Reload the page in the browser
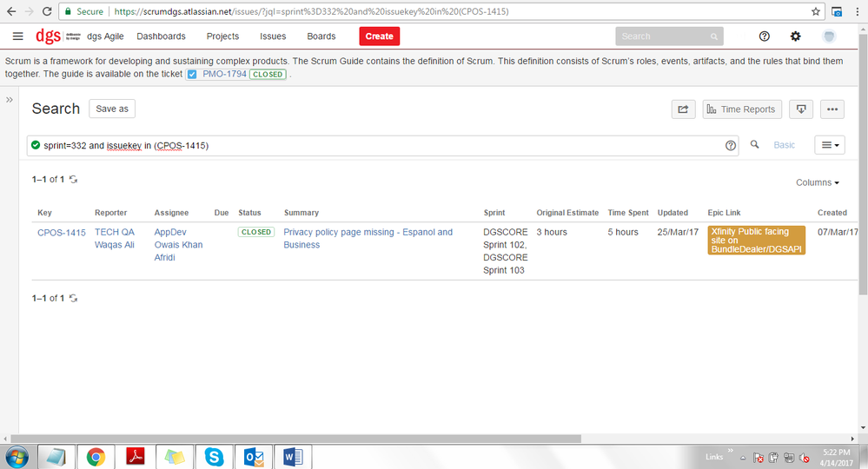This screenshot has width=868, height=469. 47,11
